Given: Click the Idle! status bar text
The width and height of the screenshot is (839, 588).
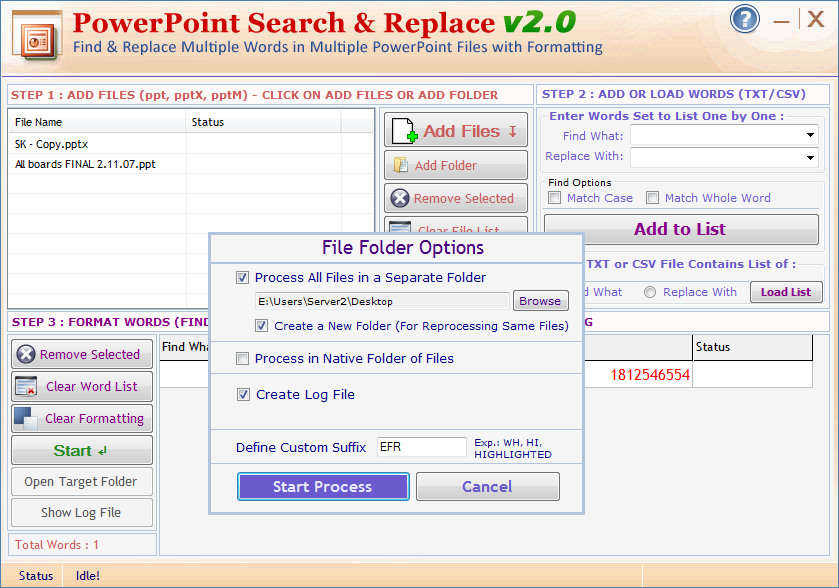Looking at the screenshot, I should (x=88, y=576).
